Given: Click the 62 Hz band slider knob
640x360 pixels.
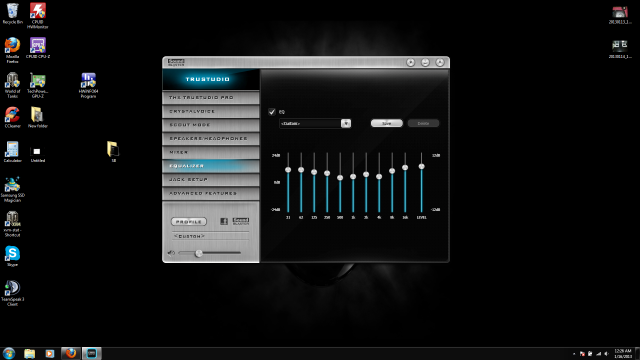Looking at the screenshot, I should pos(301,170).
